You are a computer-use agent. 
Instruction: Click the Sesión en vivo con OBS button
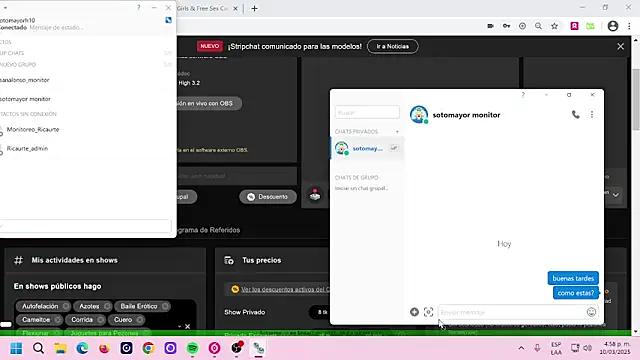(x=209, y=103)
